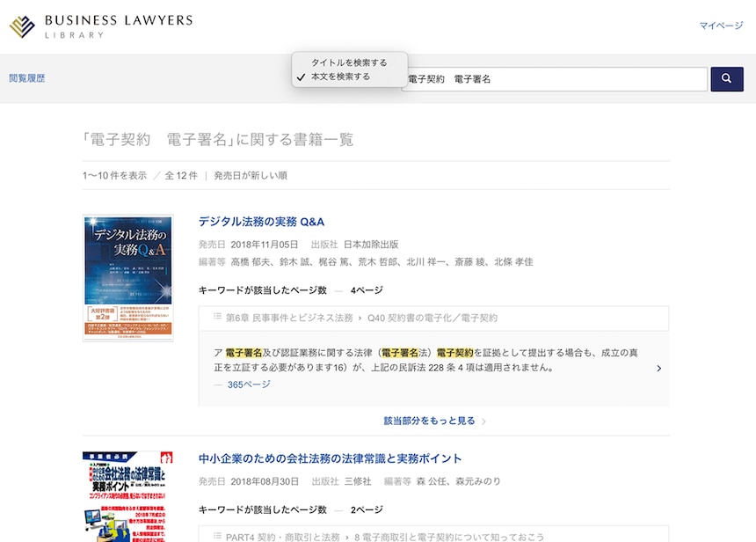Click the right chevron on the excerpt

pyautogui.click(x=658, y=369)
